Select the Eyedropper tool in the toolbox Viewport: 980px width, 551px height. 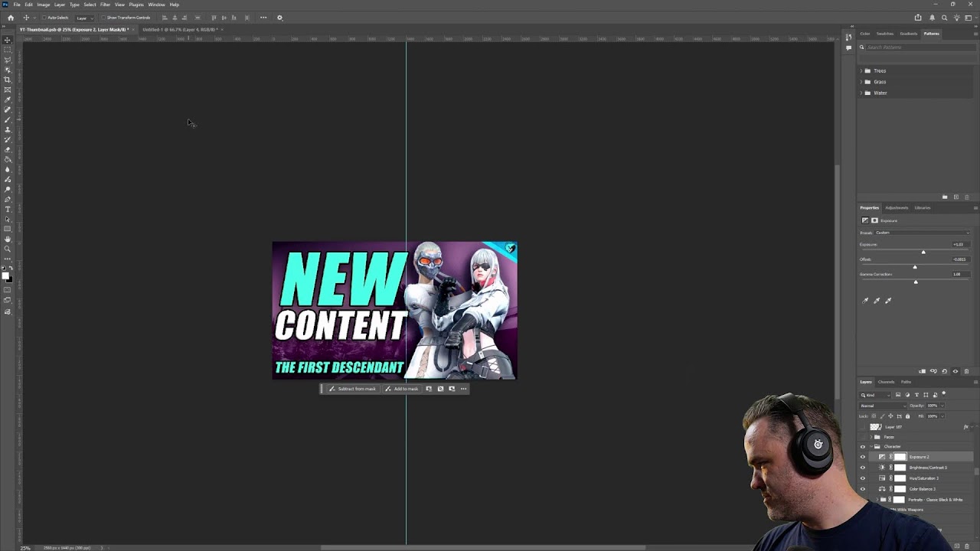coord(8,99)
